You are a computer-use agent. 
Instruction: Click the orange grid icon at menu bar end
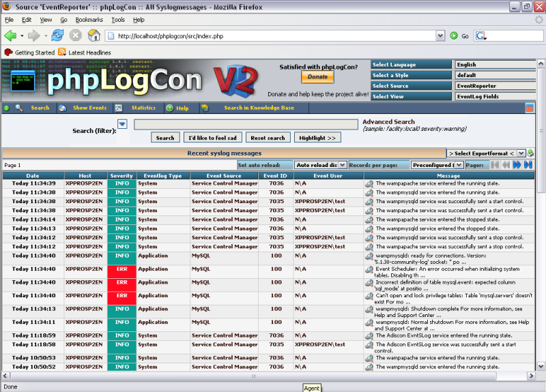click(530, 108)
